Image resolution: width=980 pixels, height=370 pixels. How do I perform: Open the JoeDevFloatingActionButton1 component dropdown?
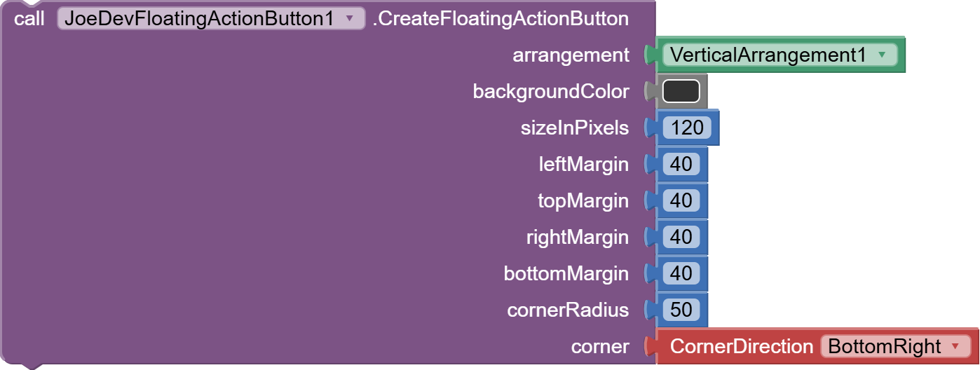(x=350, y=19)
